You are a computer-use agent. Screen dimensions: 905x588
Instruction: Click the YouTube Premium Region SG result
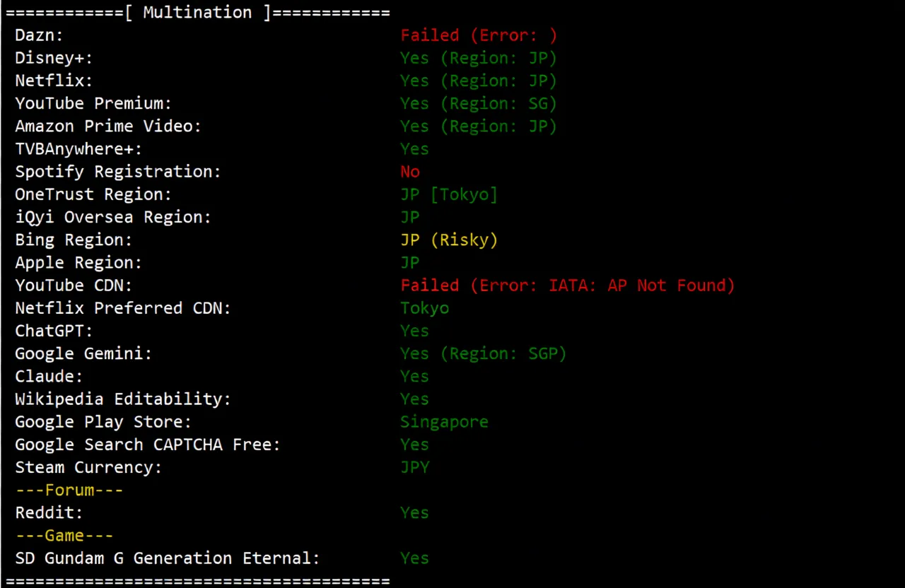[x=478, y=103]
